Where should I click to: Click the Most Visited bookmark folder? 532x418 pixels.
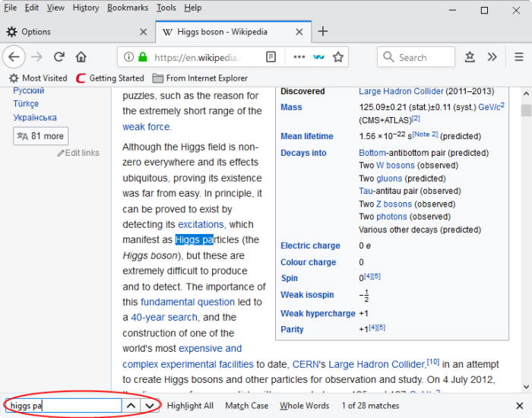pyautogui.click(x=38, y=78)
